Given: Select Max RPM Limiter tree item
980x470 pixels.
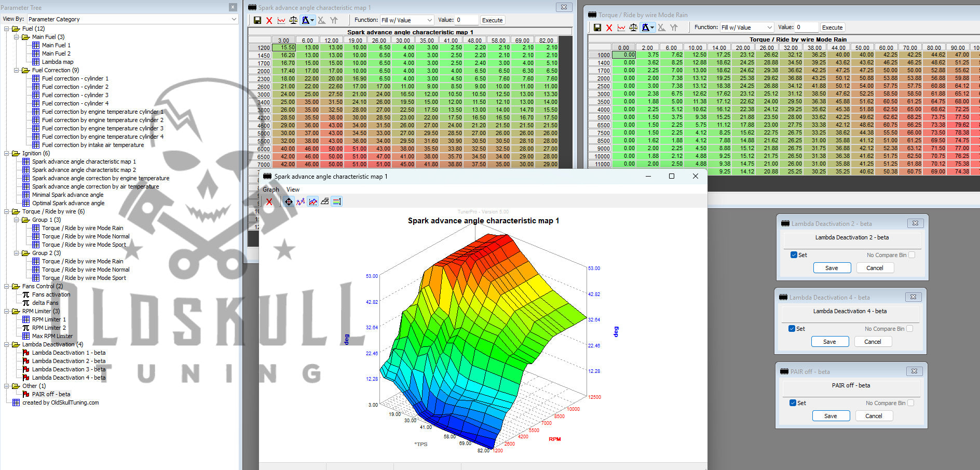Looking at the screenshot, I should click(x=52, y=336).
